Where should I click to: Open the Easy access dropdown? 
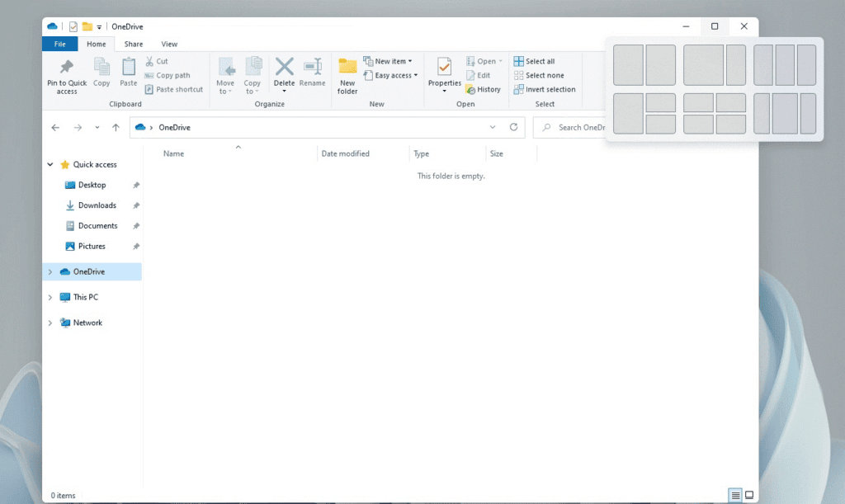(x=390, y=75)
